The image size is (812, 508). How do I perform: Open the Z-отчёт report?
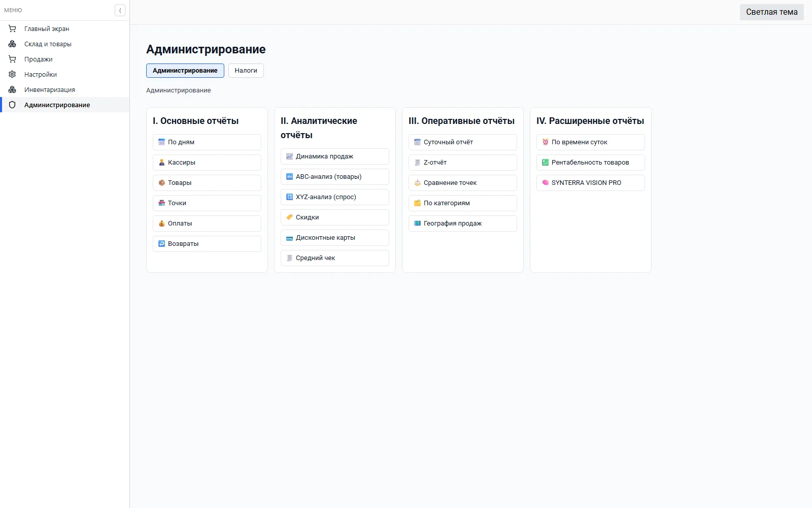(x=463, y=163)
